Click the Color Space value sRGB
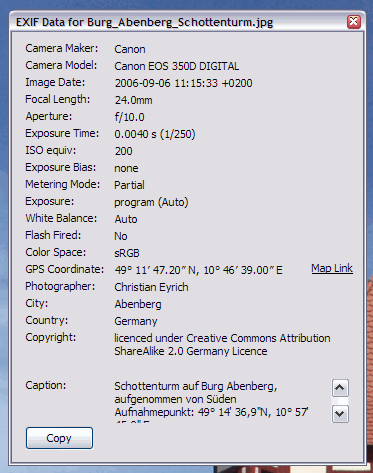Image resolution: width=373 pixels, height=473 pixels. 127,253
